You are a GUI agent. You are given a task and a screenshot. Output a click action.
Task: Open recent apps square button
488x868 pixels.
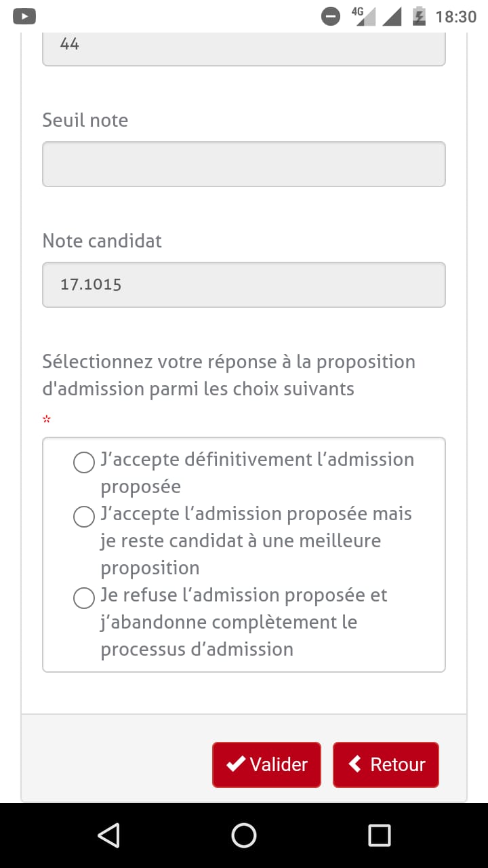pyautogui.click(x=380, y=835)
